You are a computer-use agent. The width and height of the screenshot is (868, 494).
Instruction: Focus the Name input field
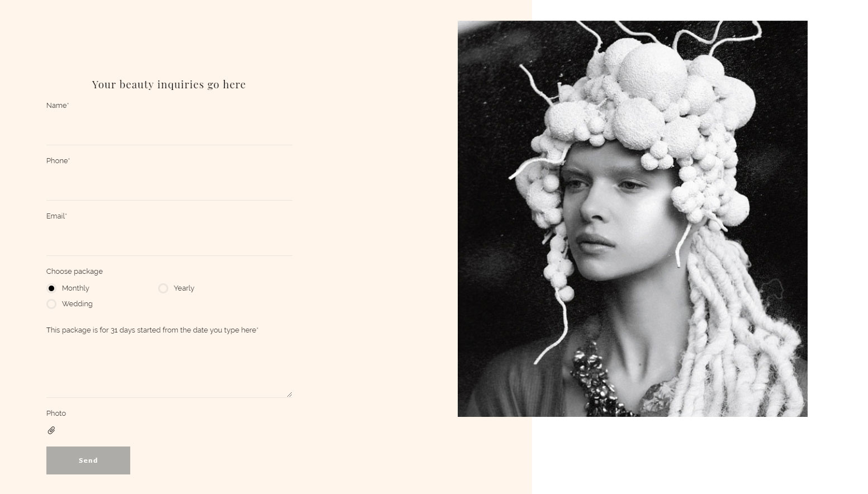169,131
